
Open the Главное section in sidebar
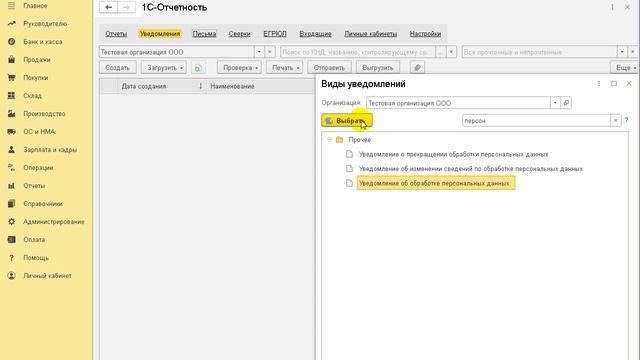pos(35,6)
